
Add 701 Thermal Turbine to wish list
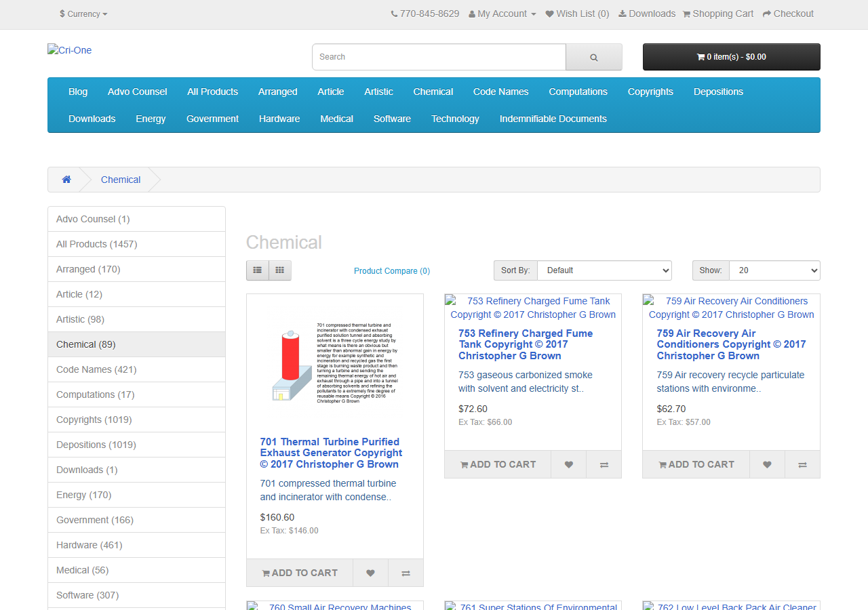tap(370, 573)
